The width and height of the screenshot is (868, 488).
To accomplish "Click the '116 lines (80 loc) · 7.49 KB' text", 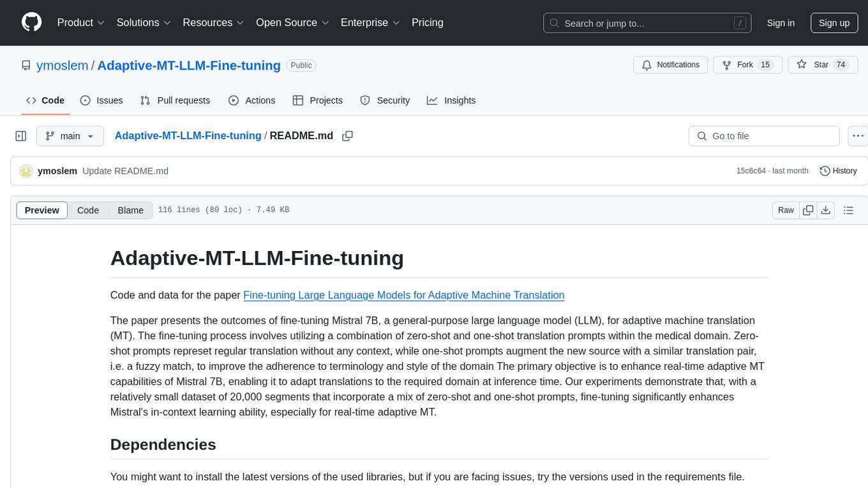I will (223, 210).
